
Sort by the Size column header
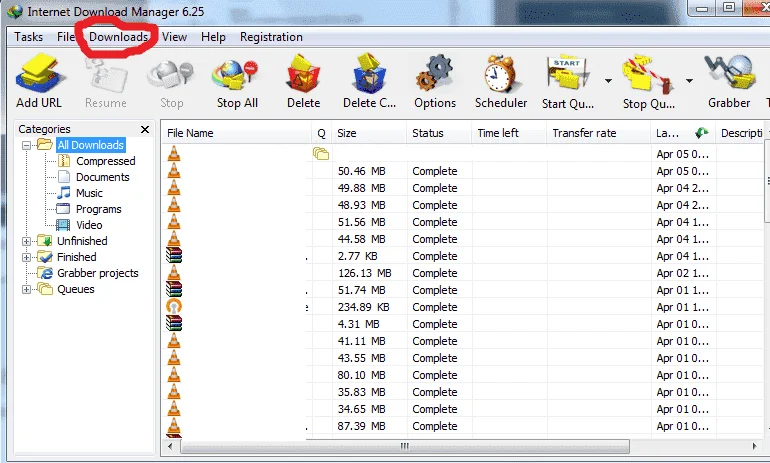click(x=369, y=133)
